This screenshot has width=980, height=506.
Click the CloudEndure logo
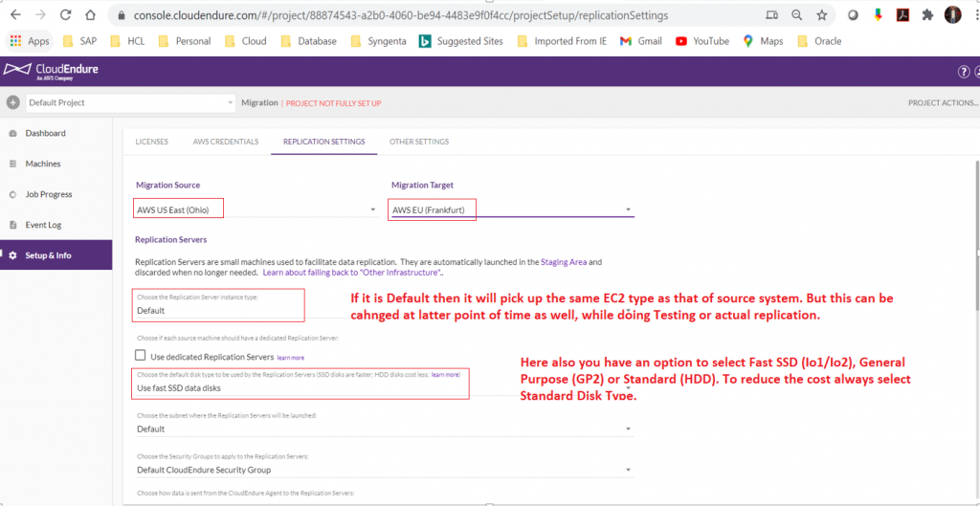(x=52, y=71)
